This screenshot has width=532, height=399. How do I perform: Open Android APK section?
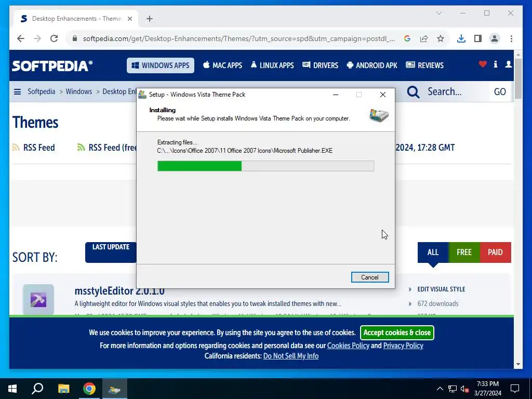[372, 65]
